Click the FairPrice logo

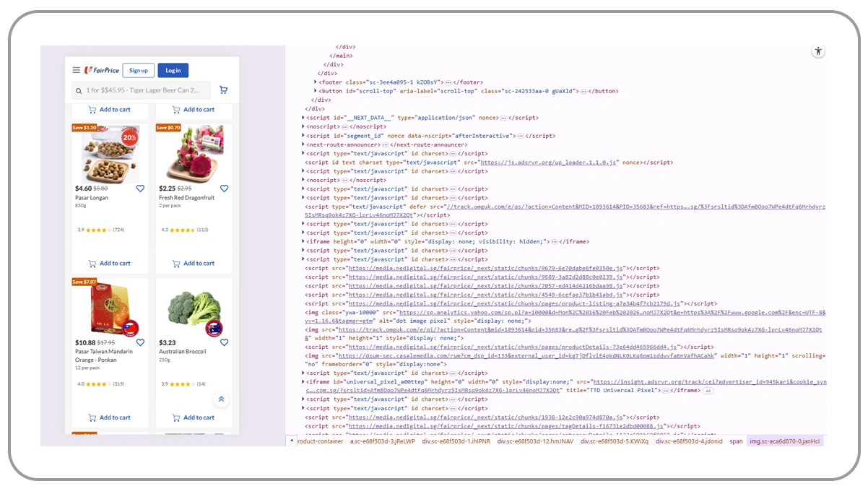[102, 70]
